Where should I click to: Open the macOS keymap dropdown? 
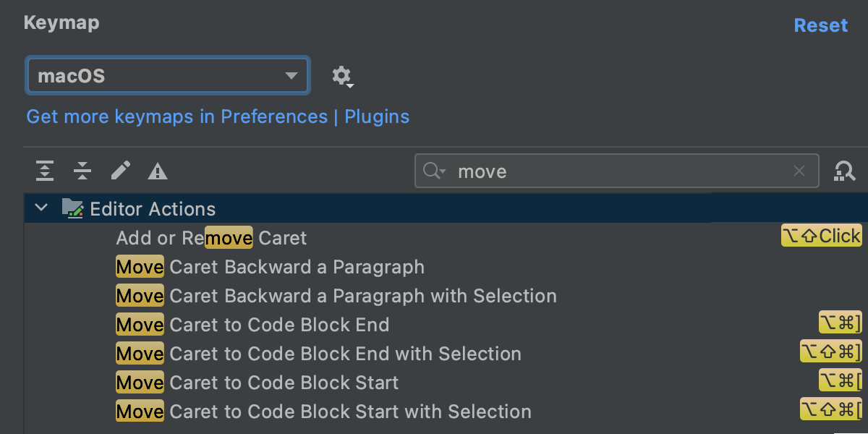pos(168,75)
